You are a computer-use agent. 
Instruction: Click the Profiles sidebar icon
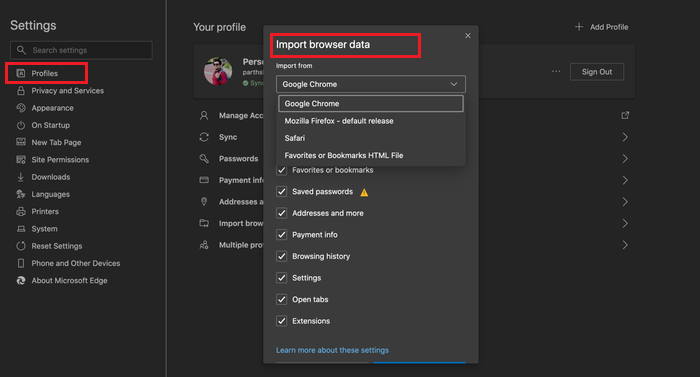21,73
